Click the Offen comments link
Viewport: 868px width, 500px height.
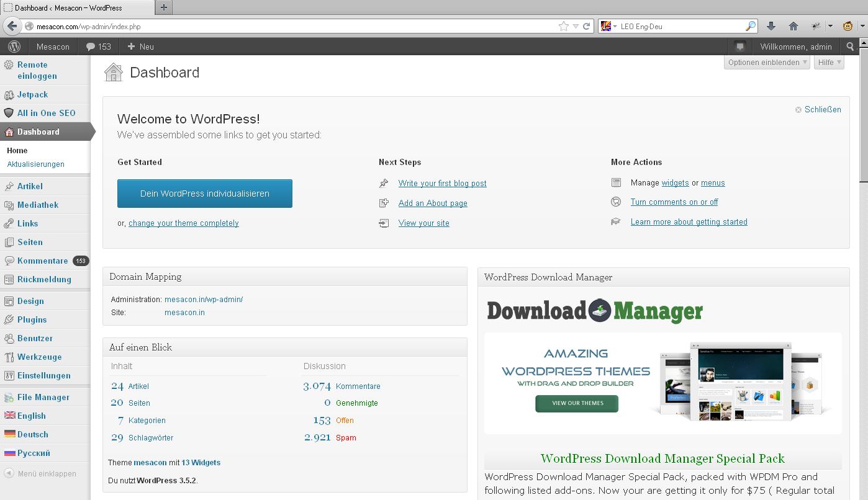[x=345, y=421]
